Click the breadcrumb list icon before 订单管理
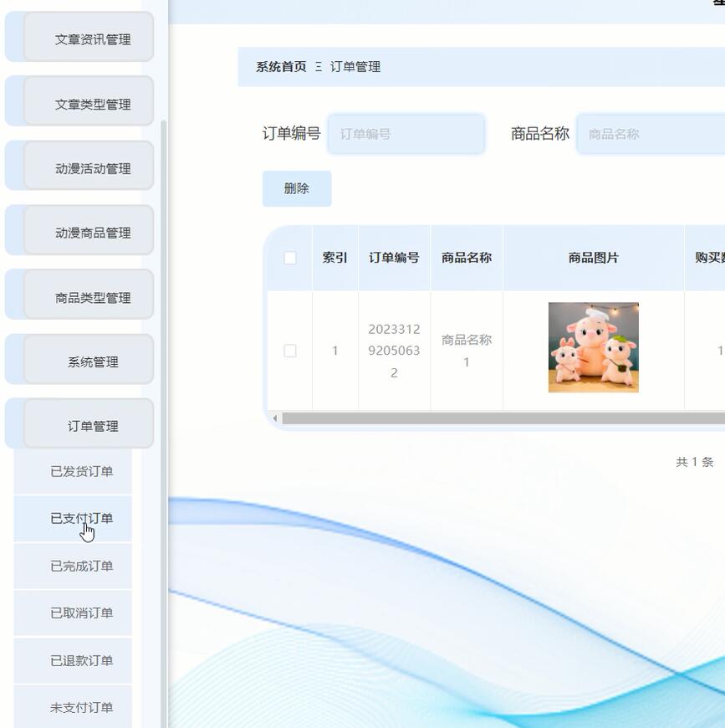725x728 pixels. pyautogui.click(x=320, y=67)
